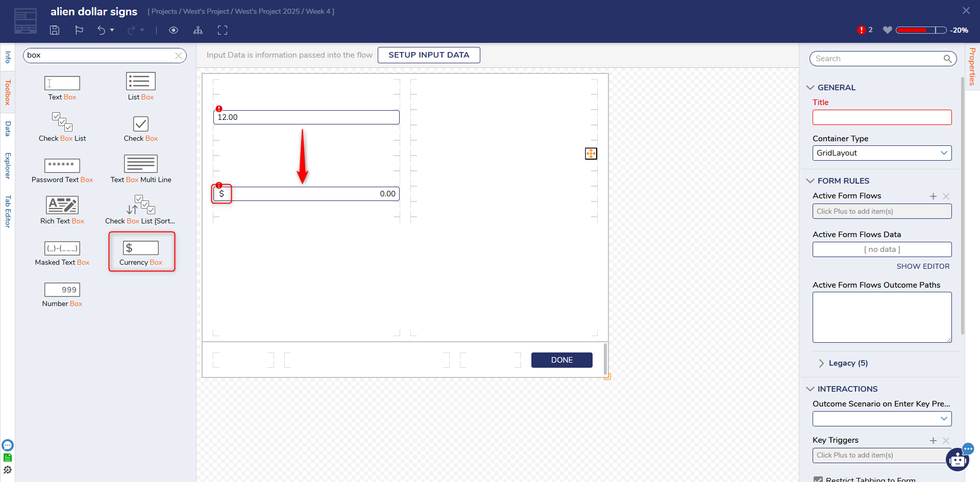Select the Check Box component

click(141, 128)
